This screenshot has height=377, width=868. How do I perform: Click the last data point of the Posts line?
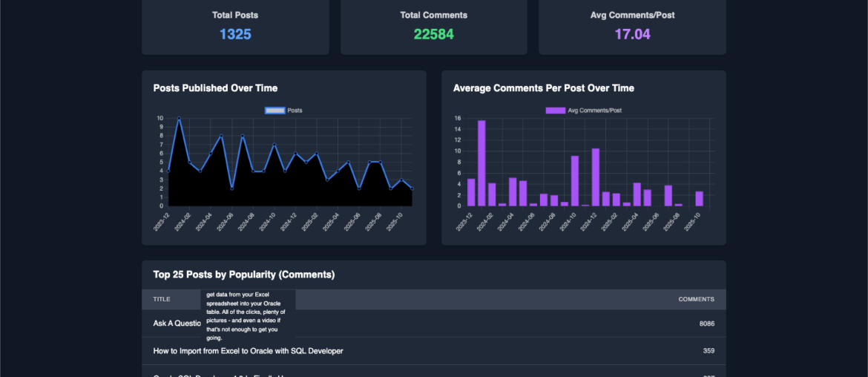pyautogui.click(x=412, y=188)
